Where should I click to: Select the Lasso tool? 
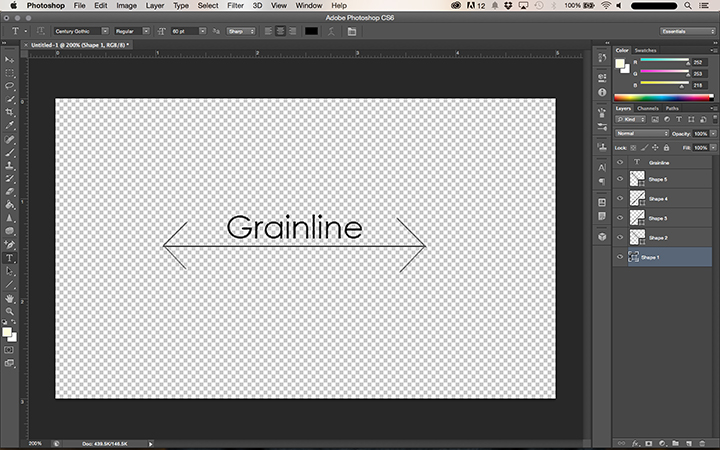(x=9, y=86)
